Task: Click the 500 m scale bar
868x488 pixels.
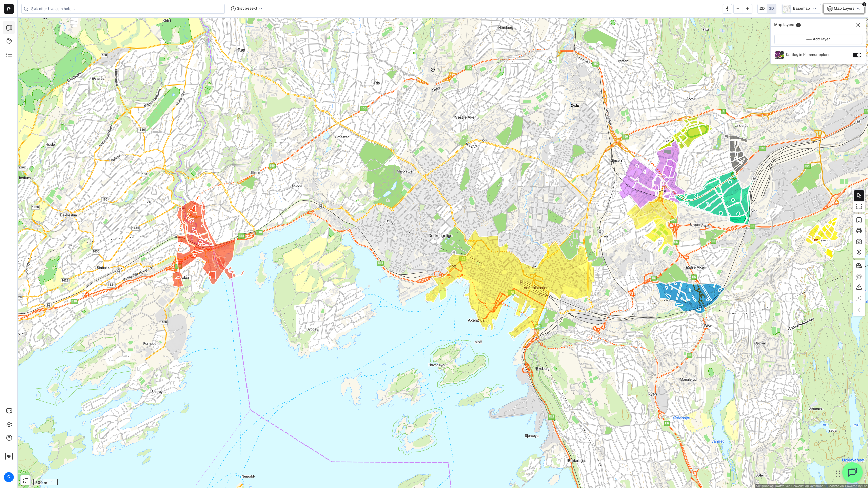Action: coord(45,482)
